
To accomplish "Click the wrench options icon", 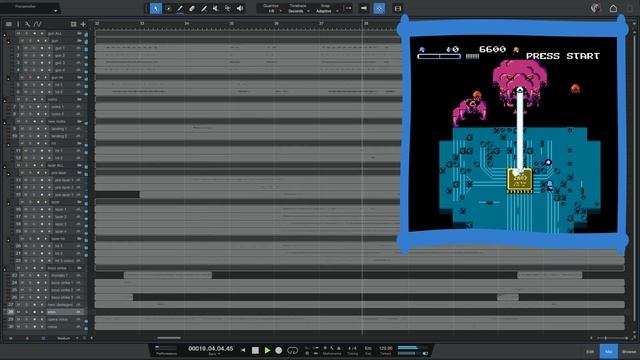I will (27, 24).
